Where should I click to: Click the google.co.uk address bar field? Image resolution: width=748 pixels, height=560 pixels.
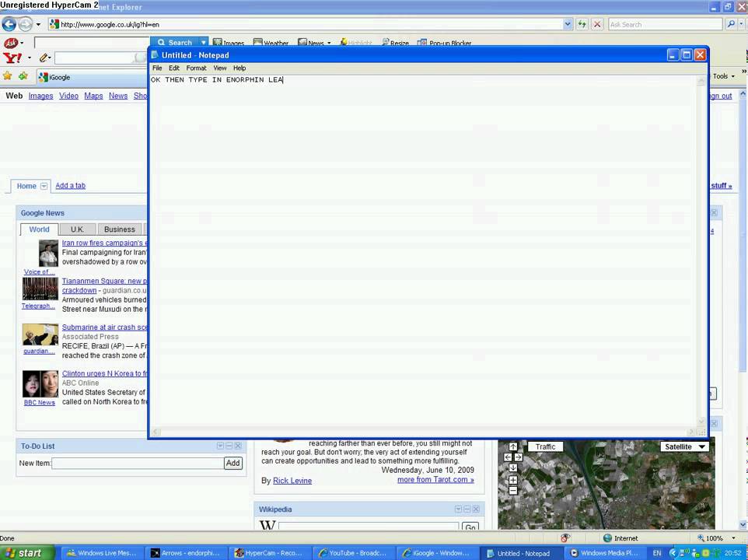[x=306, y=24]
